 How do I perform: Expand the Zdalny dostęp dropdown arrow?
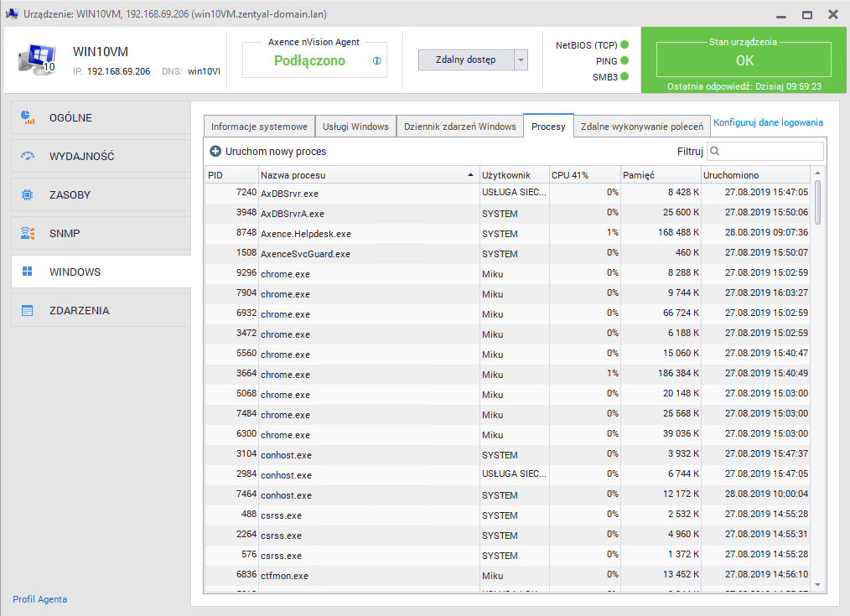point(521,60)
